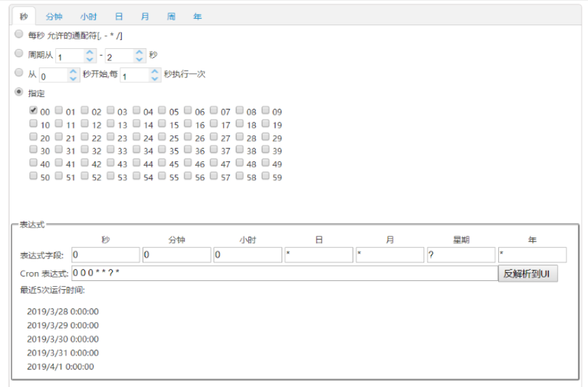588x387 pixels.
Task: Decrease the every-N-seconds spinner value
Action: 154,78
